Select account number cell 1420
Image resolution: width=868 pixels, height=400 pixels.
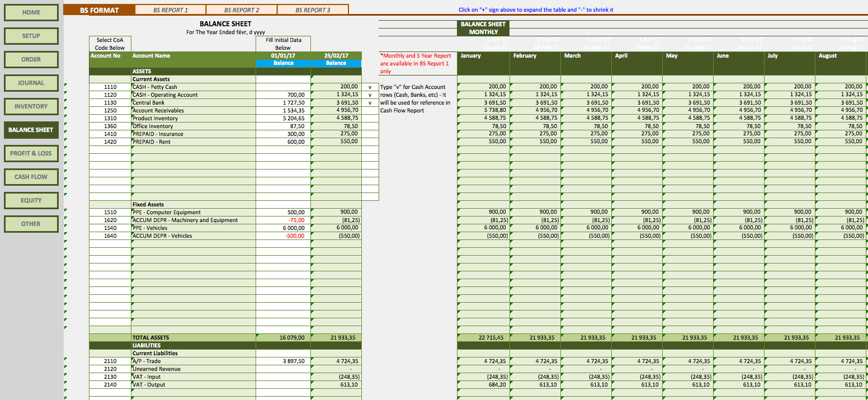110,142
